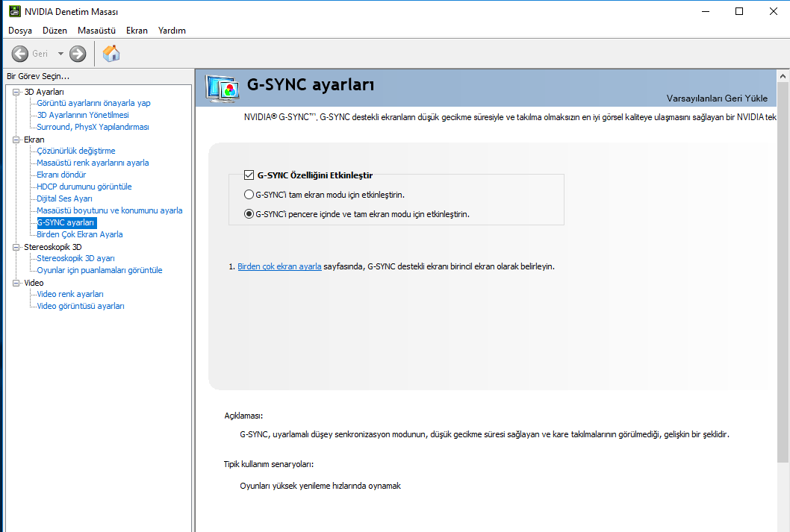Open Video renk ayarları
The height and width of the screenshot is (532, 790).
pyautogui.click(x=70, y=294)
